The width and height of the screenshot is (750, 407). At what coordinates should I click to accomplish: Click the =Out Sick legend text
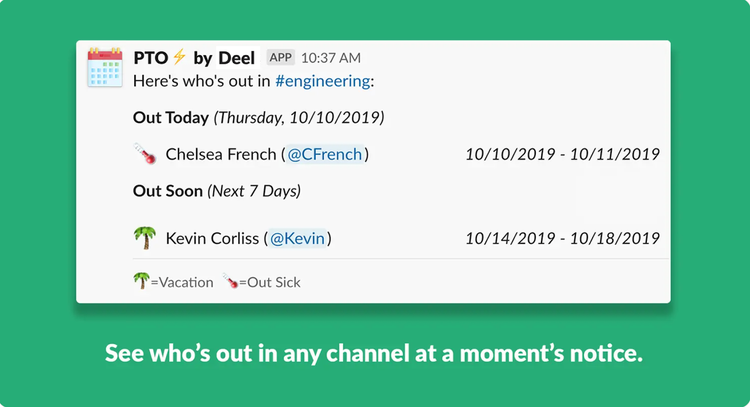pyautogui.click(x=270, y=282)
